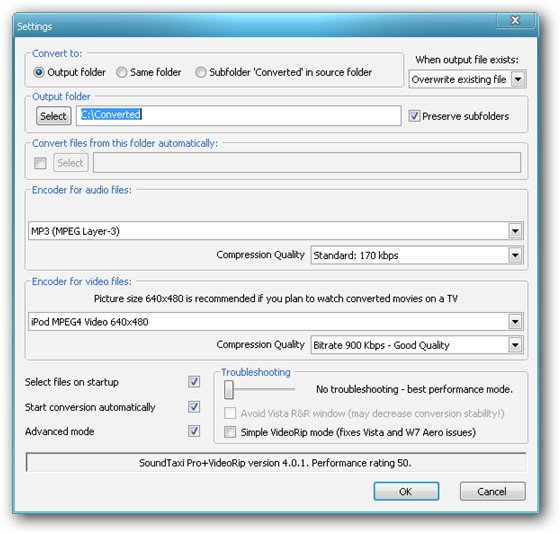Open the Overwrite existing file dropdown

pos(467,79)
